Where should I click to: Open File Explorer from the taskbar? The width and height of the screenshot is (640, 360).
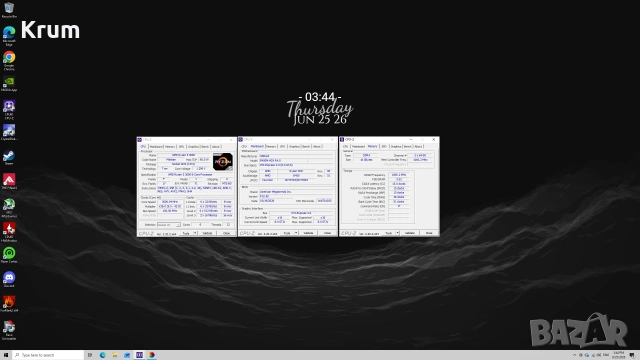tap(115, 355)
